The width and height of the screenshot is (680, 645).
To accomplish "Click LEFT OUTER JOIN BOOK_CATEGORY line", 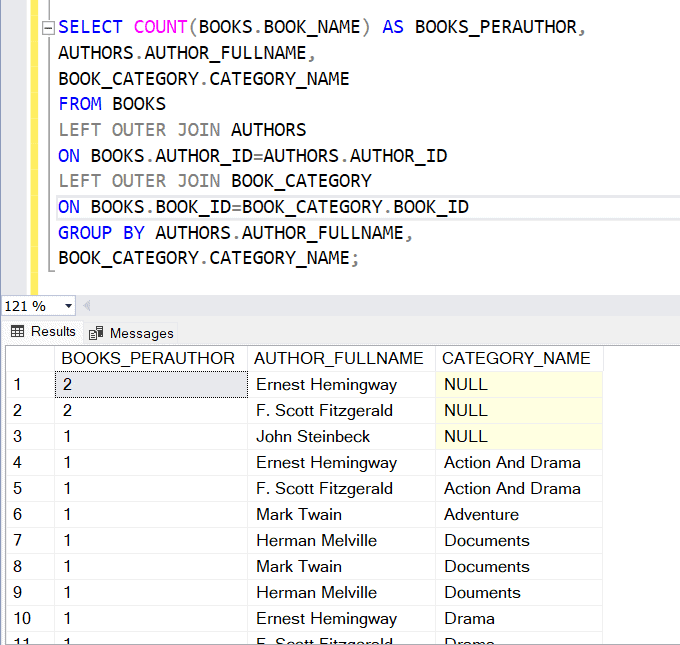I will click(x=215, y=181).
